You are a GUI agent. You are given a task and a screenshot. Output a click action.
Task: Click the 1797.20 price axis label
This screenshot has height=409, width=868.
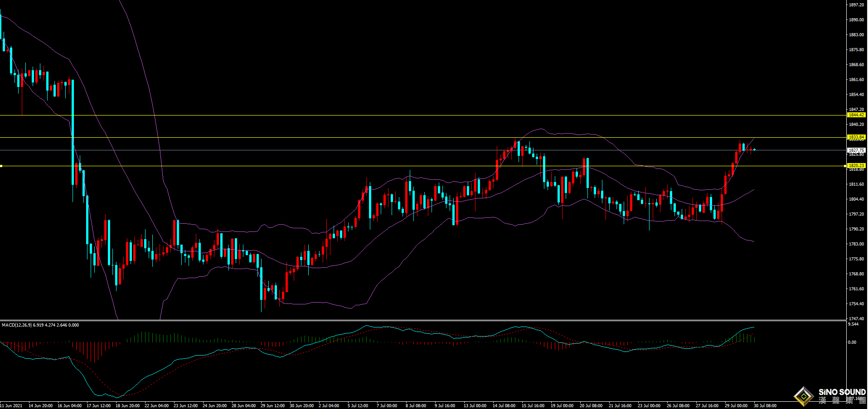[x=856, y=214]
